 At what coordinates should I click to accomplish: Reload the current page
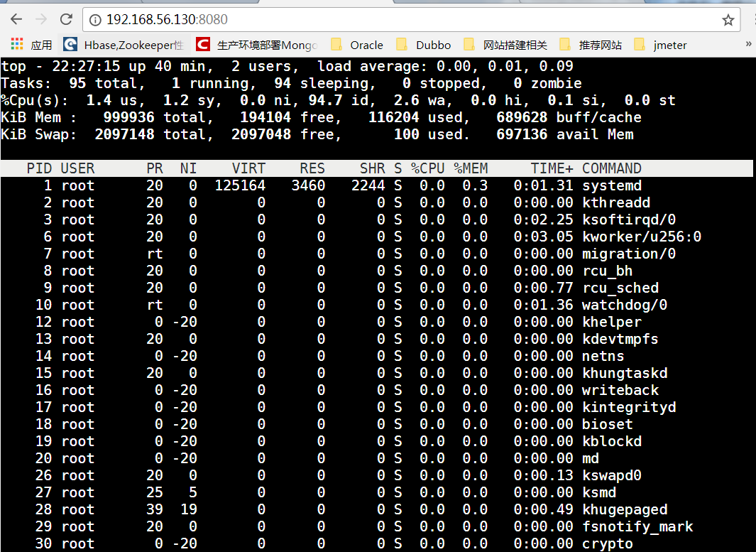[x=66, y=19]
